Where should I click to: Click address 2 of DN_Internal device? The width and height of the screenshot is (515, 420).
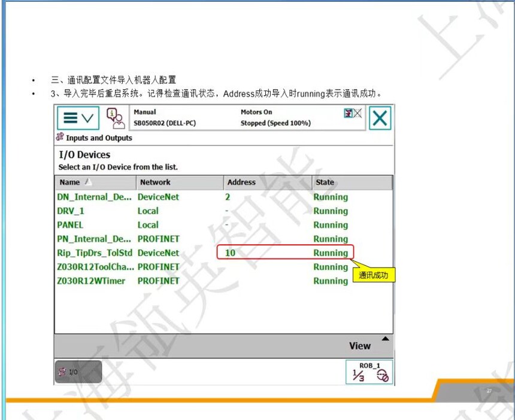point(228,197)
